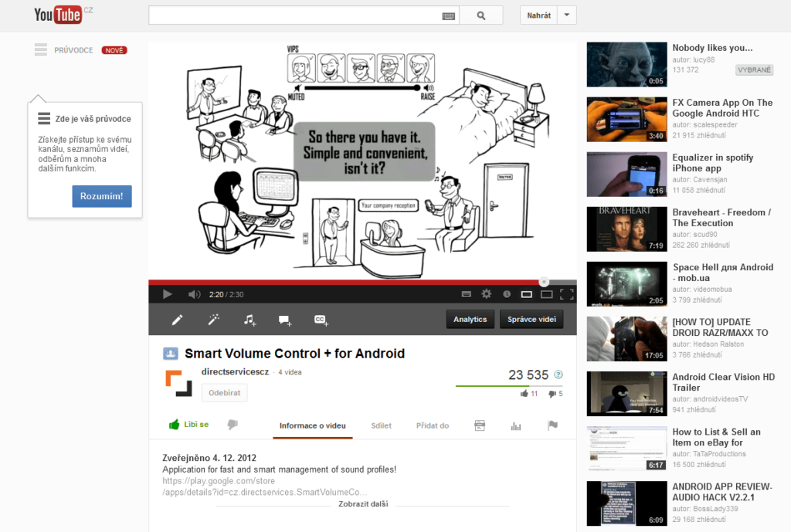791x532 pixels.
Task: Click the Watch Later clock icon
Action: click(507, 294)
